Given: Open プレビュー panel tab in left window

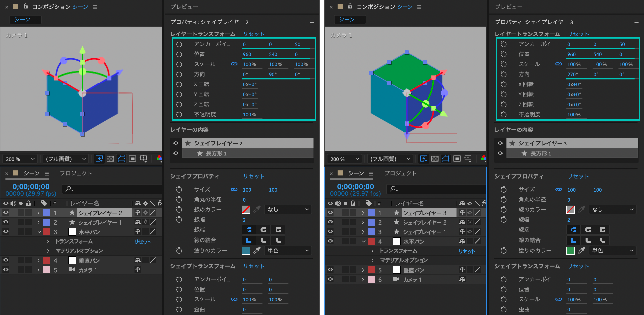Looking at the screenshot, I should (x=184, y=7).
